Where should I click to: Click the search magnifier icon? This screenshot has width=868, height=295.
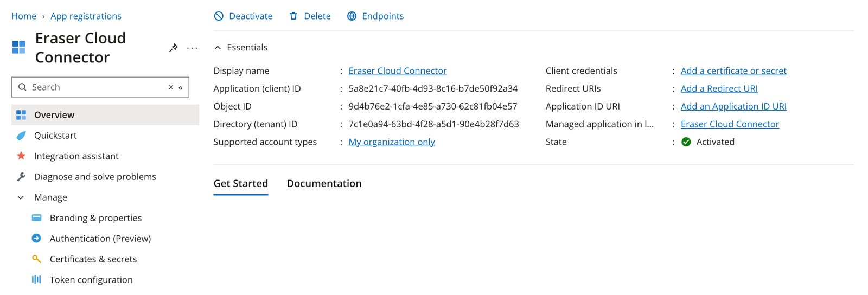point(22,87)
